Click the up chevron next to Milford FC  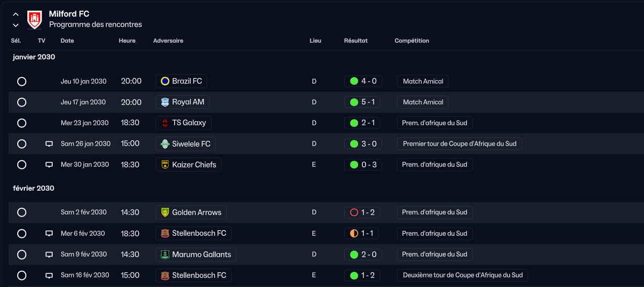tap(16, 14)
